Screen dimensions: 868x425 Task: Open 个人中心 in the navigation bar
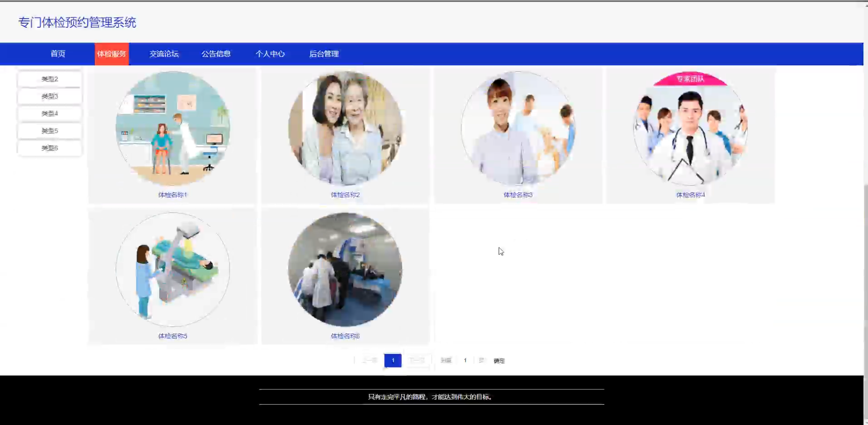(x=270, y=54)
